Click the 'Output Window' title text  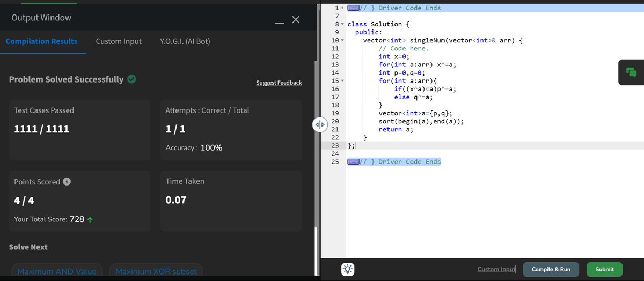pyautogui.click(x=41, y=18)
